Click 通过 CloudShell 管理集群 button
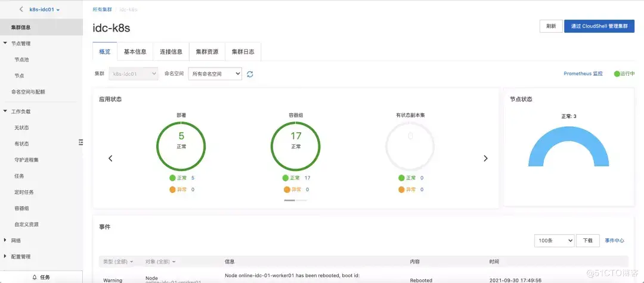Image resolution: width=644 pixels, height=283 pixels. pos(599,26)
